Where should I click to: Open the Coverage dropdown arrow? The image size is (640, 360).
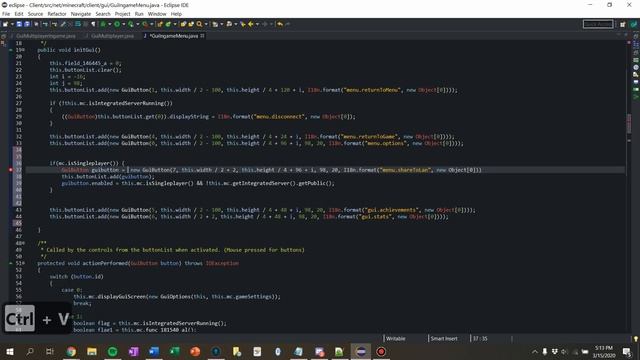(x=138, y=24)
